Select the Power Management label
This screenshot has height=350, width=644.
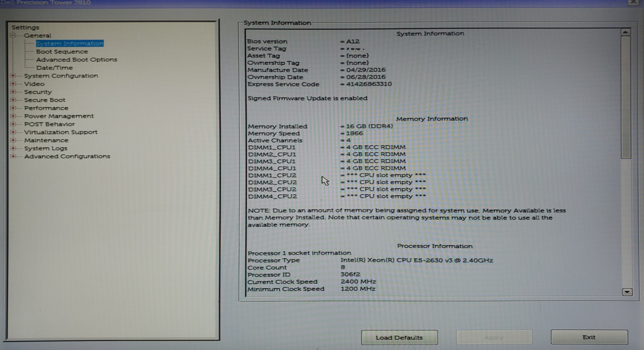[58, 116]
